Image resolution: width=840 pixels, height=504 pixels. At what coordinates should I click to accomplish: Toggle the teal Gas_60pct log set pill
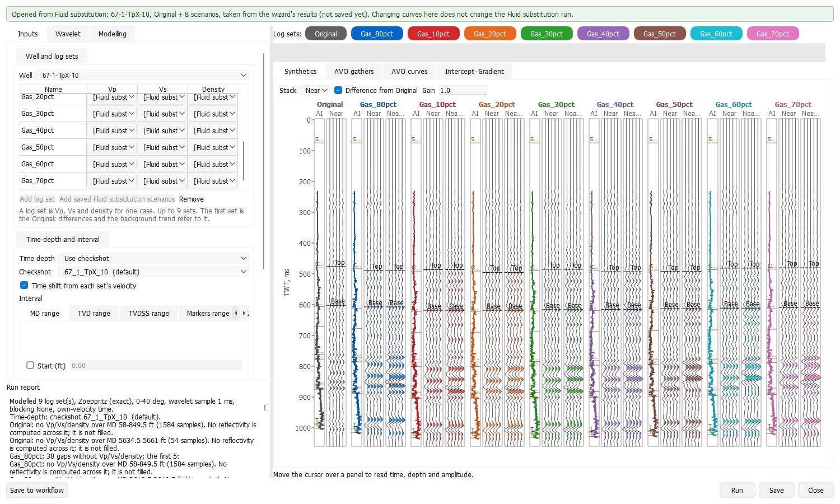click(716, 34)
